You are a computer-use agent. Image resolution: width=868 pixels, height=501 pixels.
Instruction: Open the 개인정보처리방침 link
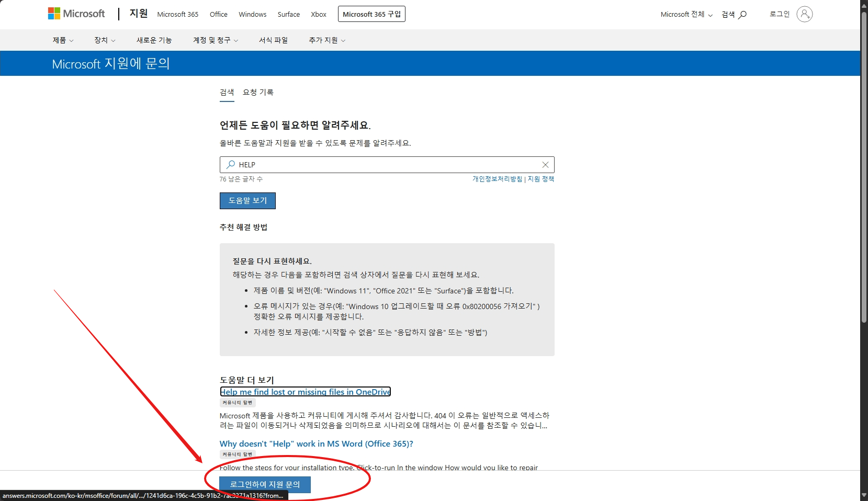[498, 179]
